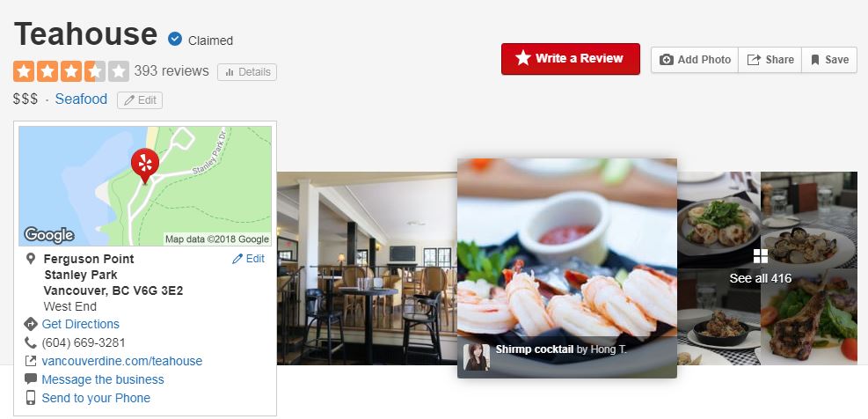
Task: Click Message the business link
Action: tap(103, 379)
